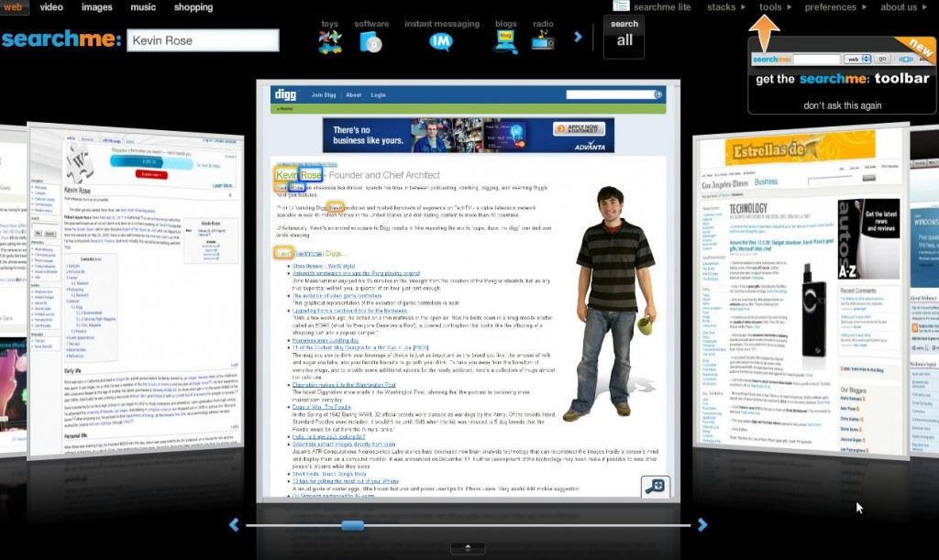This screenshot has height=560, width=939.
Task: Click the APPLY NOW ad button
Action: pyautogui.click(x=580, y=128)
